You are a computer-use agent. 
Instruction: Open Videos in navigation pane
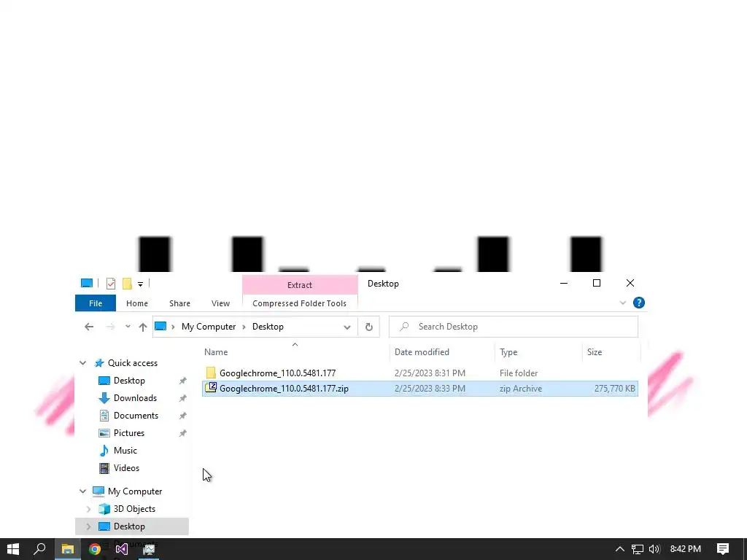point(126,468)
